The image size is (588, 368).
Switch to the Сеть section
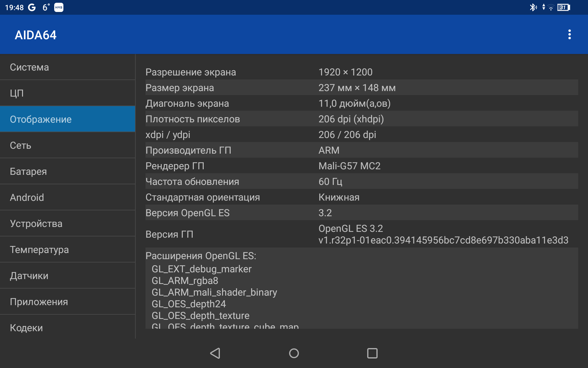[67, 145]
